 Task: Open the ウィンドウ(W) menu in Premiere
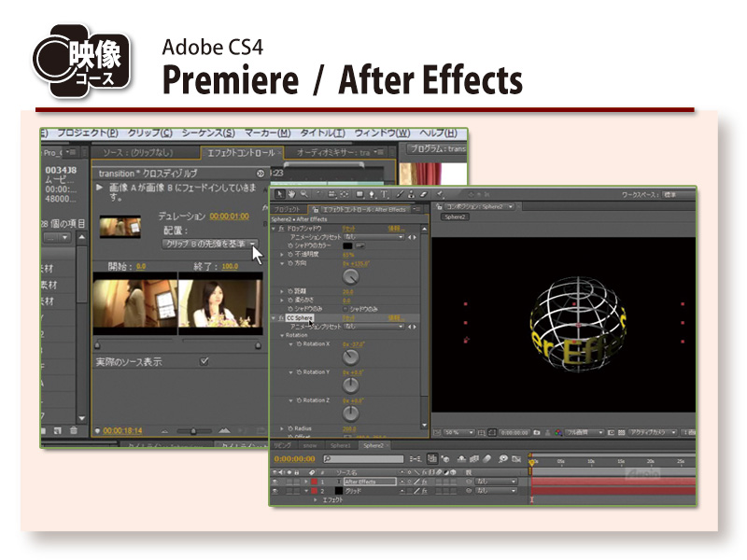pyautogui.click(x=383, y=133)
